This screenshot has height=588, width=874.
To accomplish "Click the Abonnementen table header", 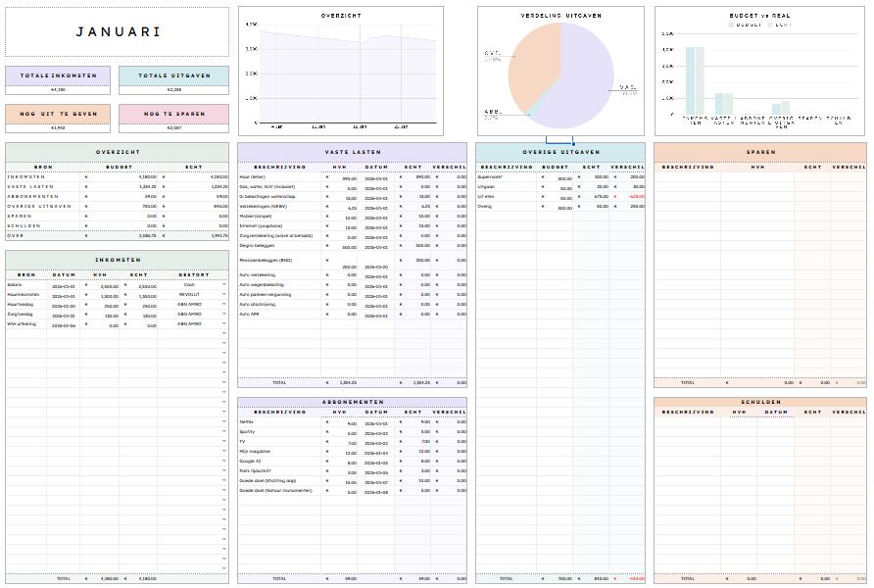I will pos(352,402).
